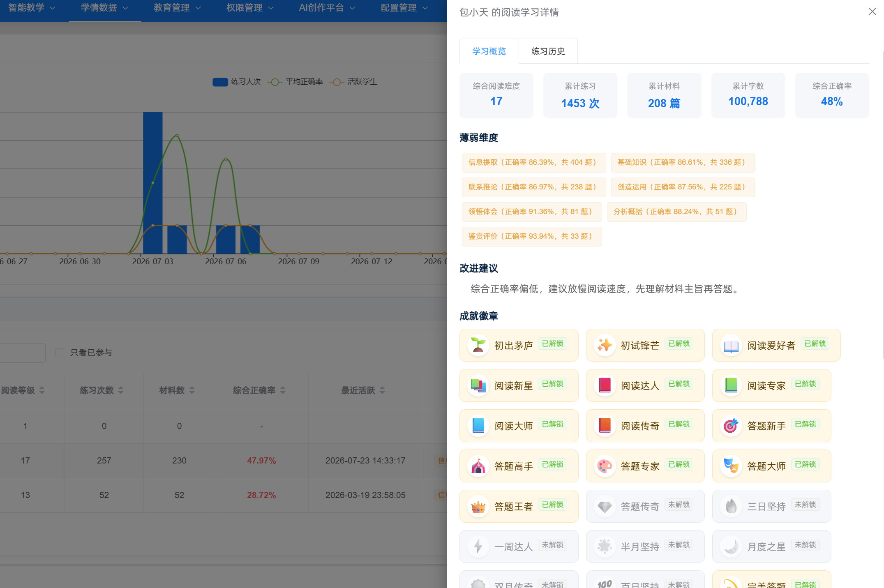The image size is (884, 588).
Task: Switch to the 练习历史 tab
Action: coord(548,51)
